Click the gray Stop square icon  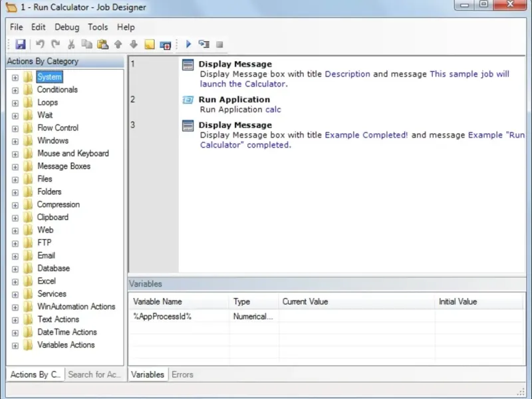pos(219,45)
